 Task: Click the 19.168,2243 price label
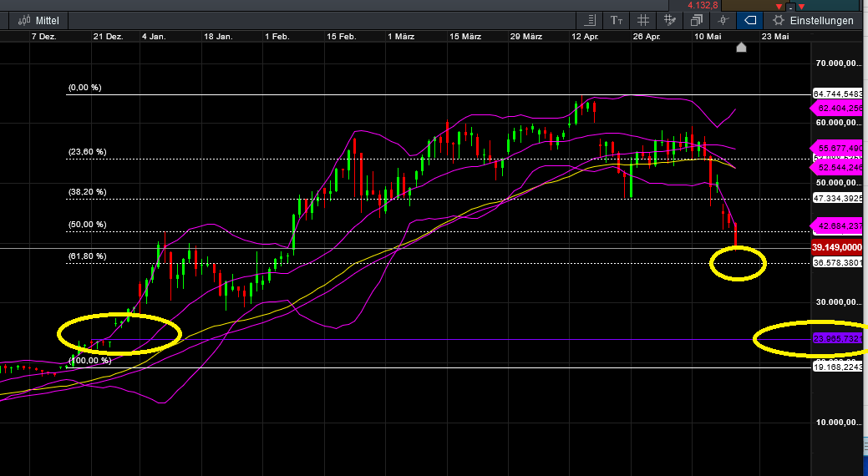point(837,367)
